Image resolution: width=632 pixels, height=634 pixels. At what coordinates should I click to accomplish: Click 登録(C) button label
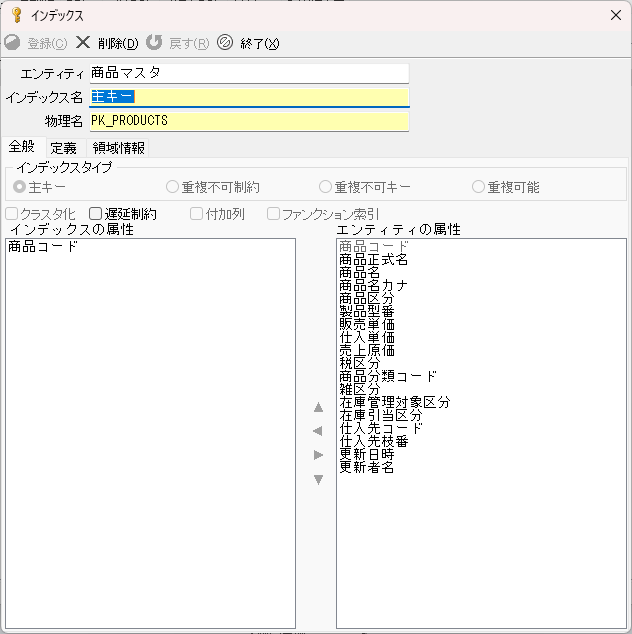(48, 43)
